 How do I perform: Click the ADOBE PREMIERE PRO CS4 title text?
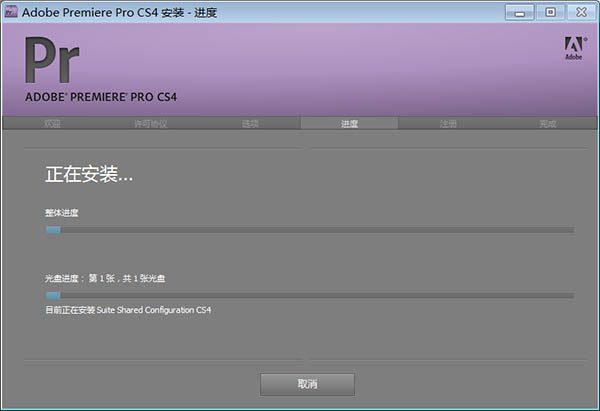(x=101, y=97)
